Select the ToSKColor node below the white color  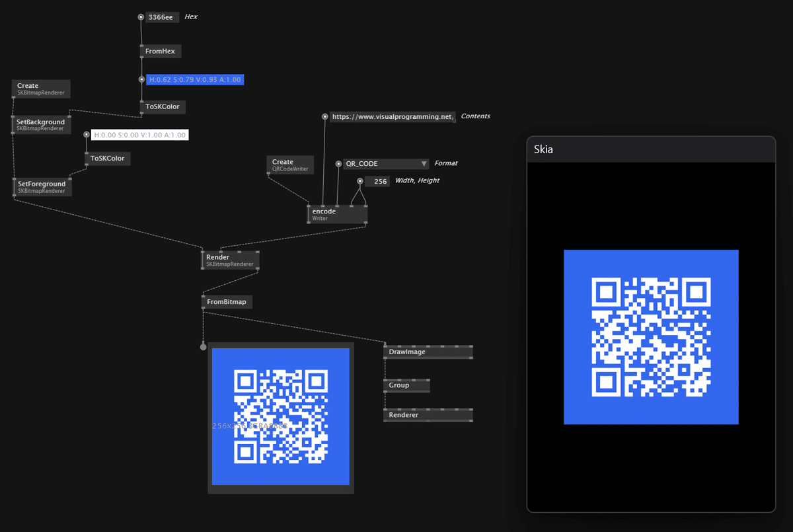point(108,159)
